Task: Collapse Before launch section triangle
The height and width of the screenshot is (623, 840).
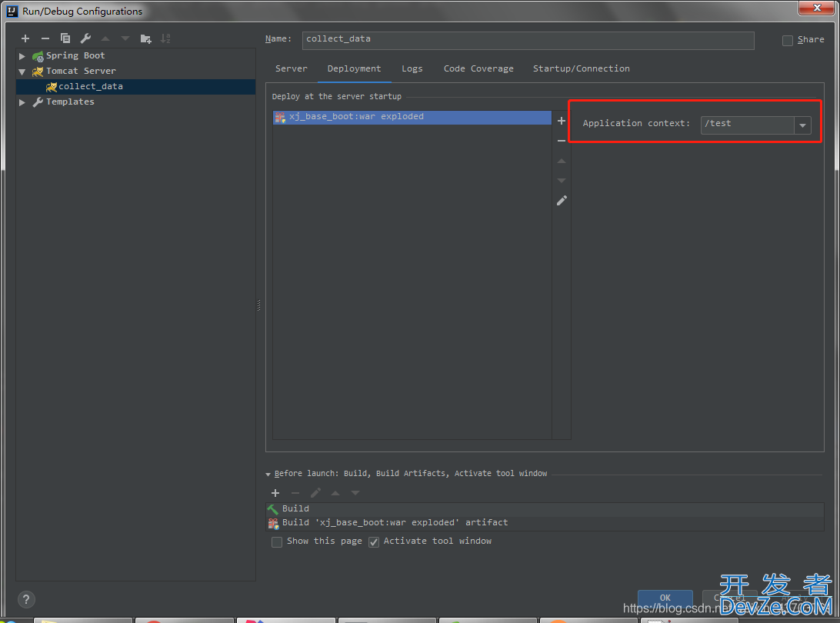Action: click(268, 474)
